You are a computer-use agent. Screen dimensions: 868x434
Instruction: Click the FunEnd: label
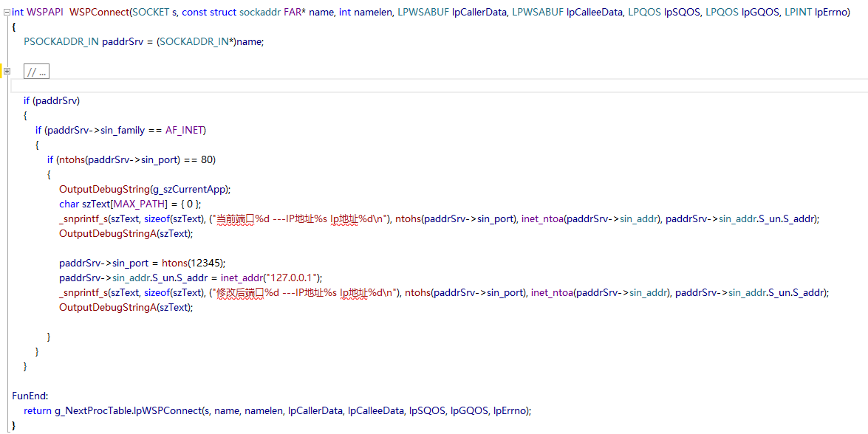tap(30, 396)
